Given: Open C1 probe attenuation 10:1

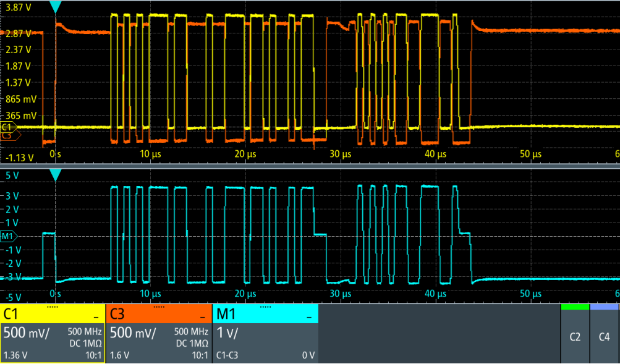Looking at the screenshot, I should (93, 355).
